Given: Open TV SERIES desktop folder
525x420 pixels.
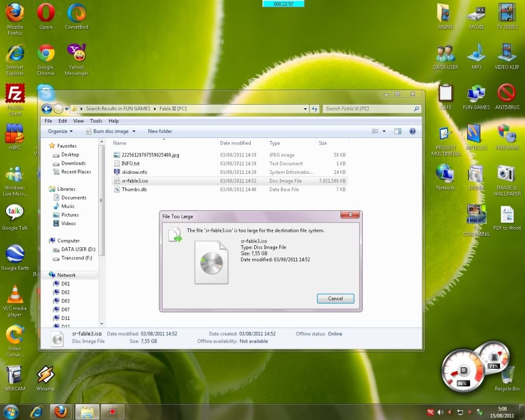Looking at the screenshot, I should 507,16.
